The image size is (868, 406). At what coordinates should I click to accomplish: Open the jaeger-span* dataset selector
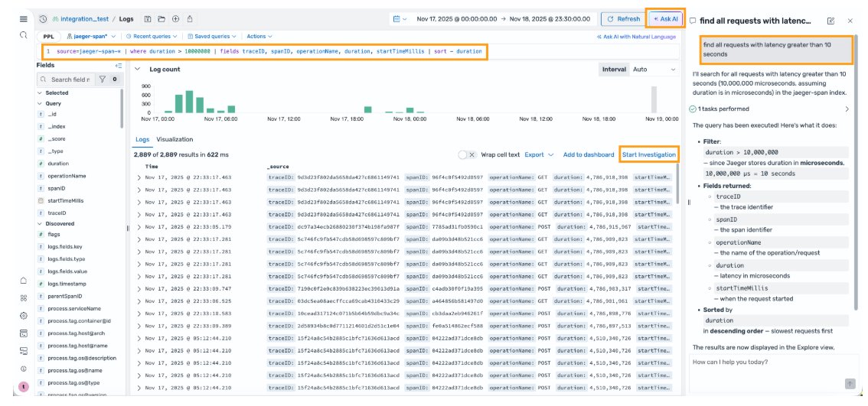click(91, 36)
